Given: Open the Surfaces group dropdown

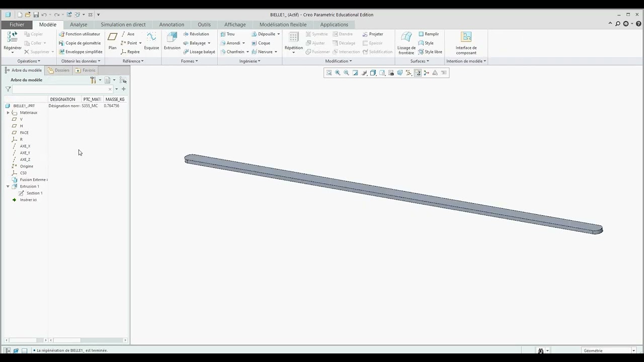Looking at the screenshot, I should click(420, 61).
